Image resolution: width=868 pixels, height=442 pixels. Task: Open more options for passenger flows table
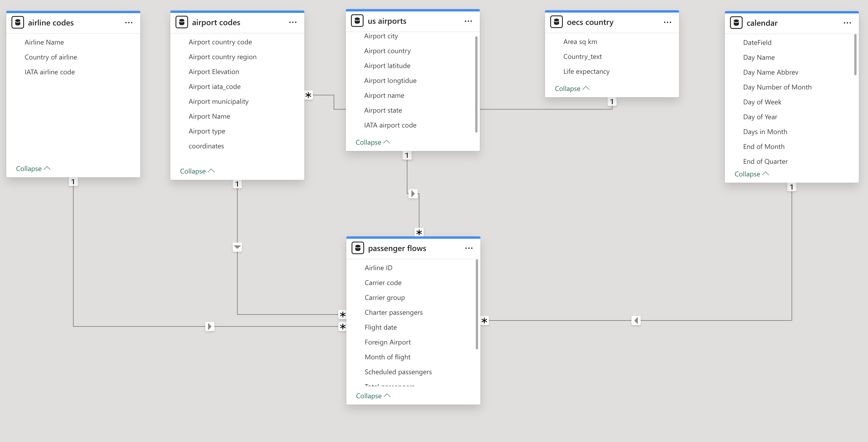pos(468,248)
